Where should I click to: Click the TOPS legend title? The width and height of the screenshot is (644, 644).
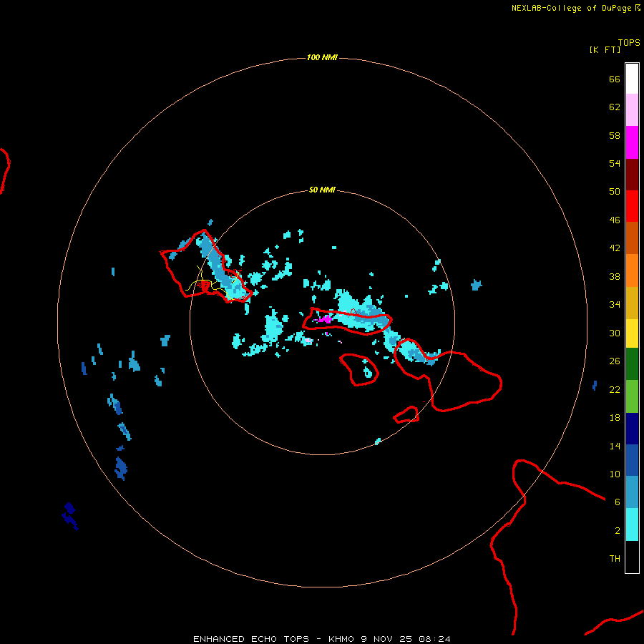[x=629, y=43]
